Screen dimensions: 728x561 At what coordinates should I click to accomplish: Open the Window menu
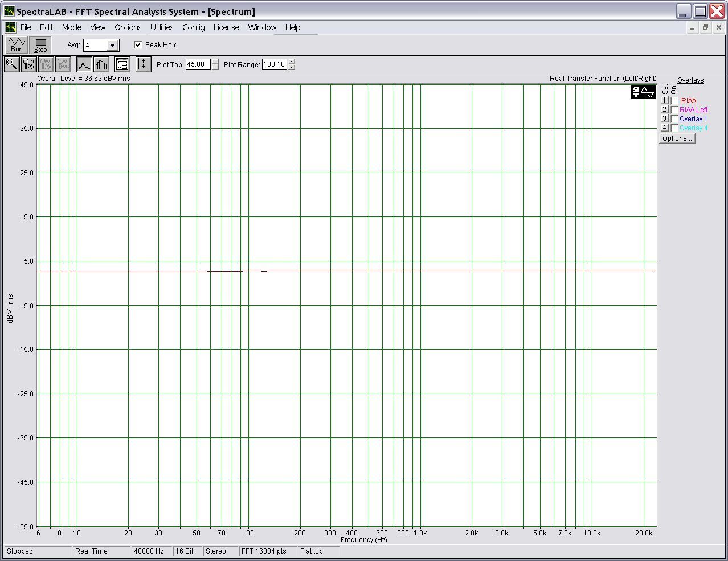point(262,27)
